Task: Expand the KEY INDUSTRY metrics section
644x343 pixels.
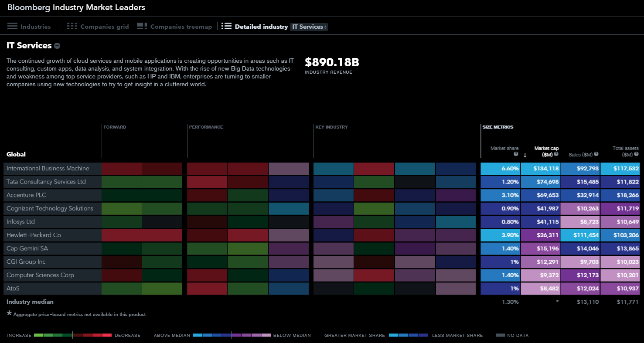Action: click(332, 127)
